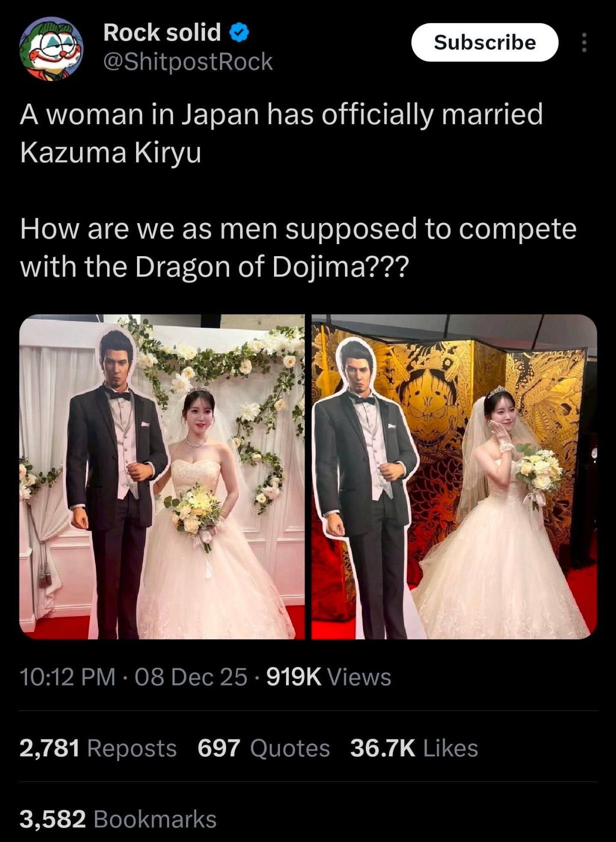Open the 3,582 Bookmarks count
This screenshot has height=842, width=616.
pos(118,819)
